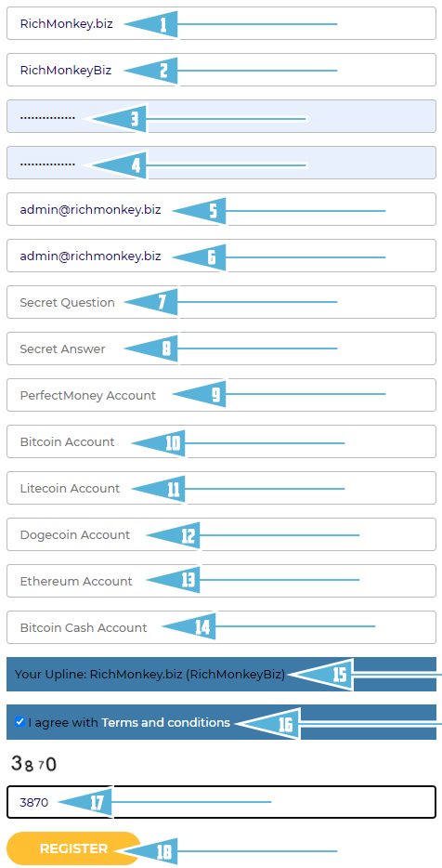The image size is (442, 868).
Task: Click the 3870 captcha image
Action: (33, 765)
